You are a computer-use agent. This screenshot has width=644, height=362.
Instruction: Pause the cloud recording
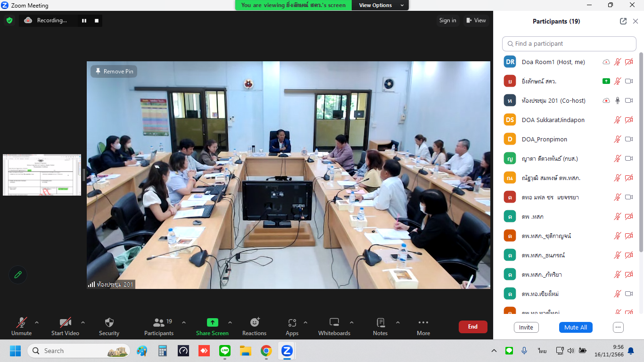click(x=84, y=21)
